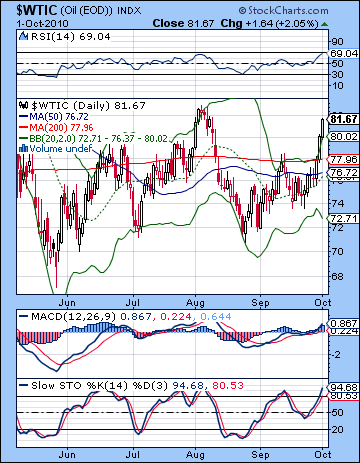Viewport: 360px width, 463px height.
Task: Click the MACD(12,26,9) legend line marker
Action: pyautogui.click(x=23, y=316)
